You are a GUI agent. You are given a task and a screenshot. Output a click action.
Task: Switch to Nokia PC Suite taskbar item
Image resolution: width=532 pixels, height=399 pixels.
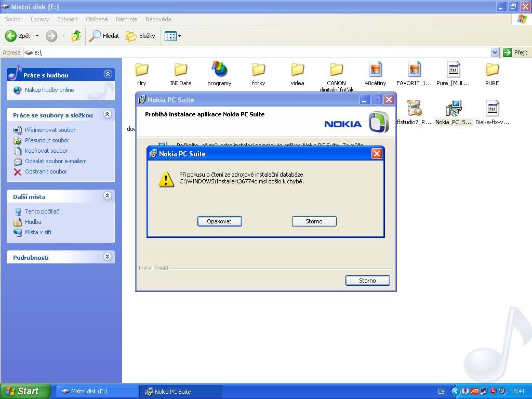181,391
